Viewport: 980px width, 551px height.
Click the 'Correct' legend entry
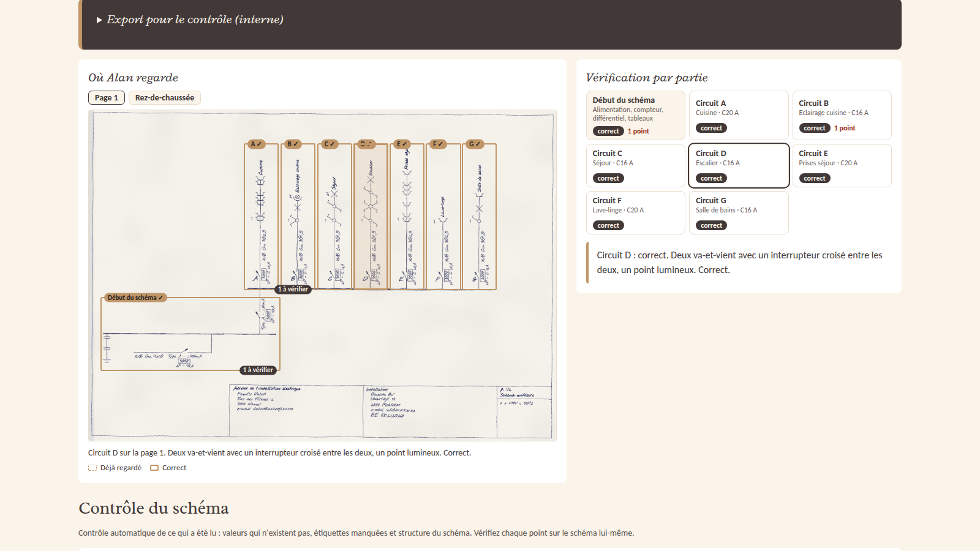pos(168,468)
